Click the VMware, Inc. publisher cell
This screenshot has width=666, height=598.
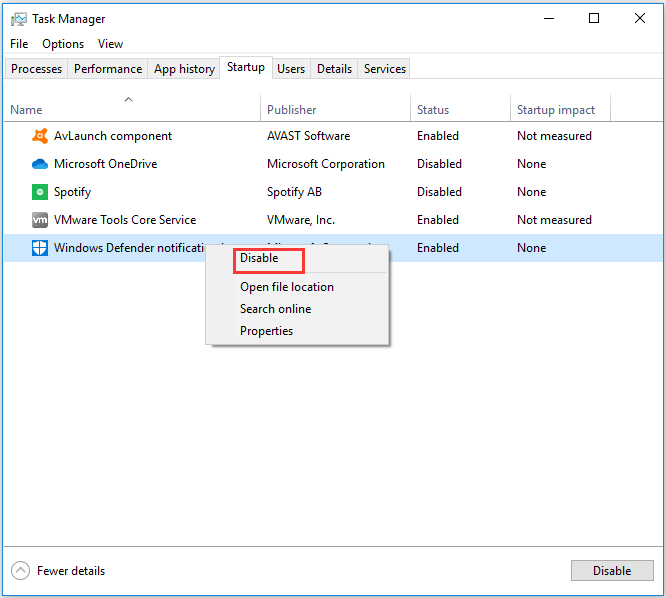click(301, 220)
